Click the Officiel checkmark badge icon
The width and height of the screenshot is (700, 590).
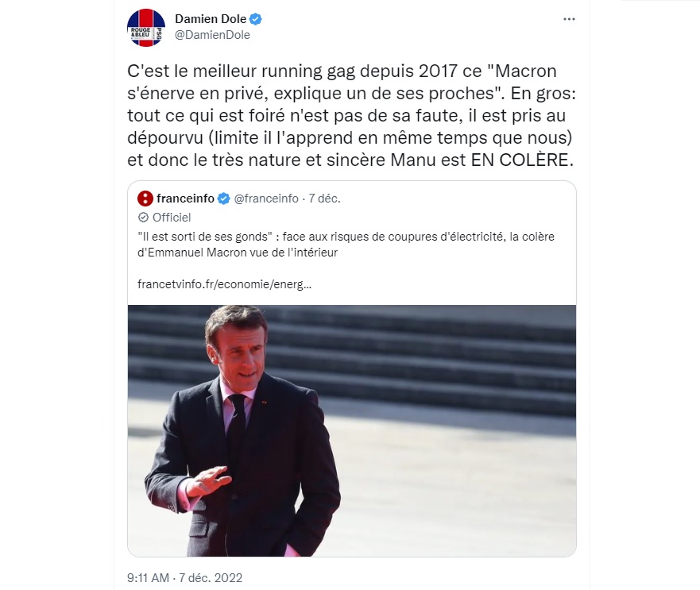click(143, 217)
